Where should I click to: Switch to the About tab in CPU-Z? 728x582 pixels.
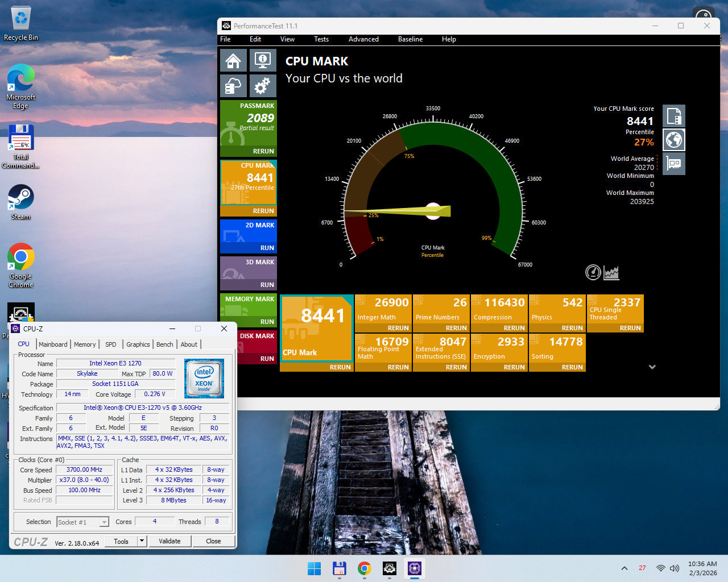(189, 344)
